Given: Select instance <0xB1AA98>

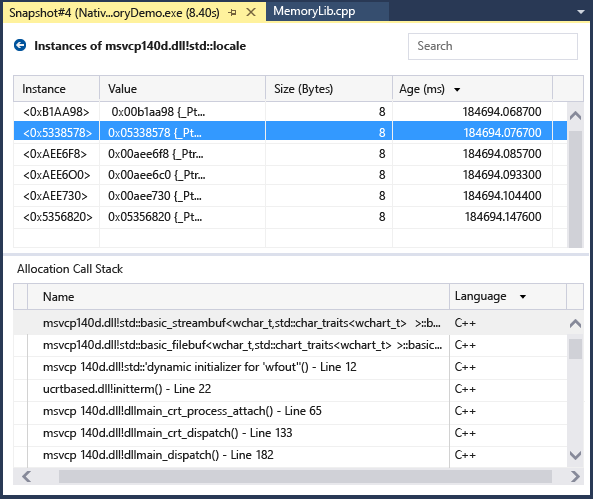Looking at the screenshot, I should tap(56, 112).
